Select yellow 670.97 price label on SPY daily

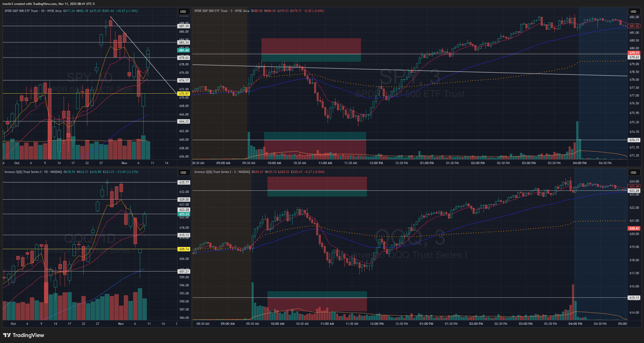pos(184,94)
